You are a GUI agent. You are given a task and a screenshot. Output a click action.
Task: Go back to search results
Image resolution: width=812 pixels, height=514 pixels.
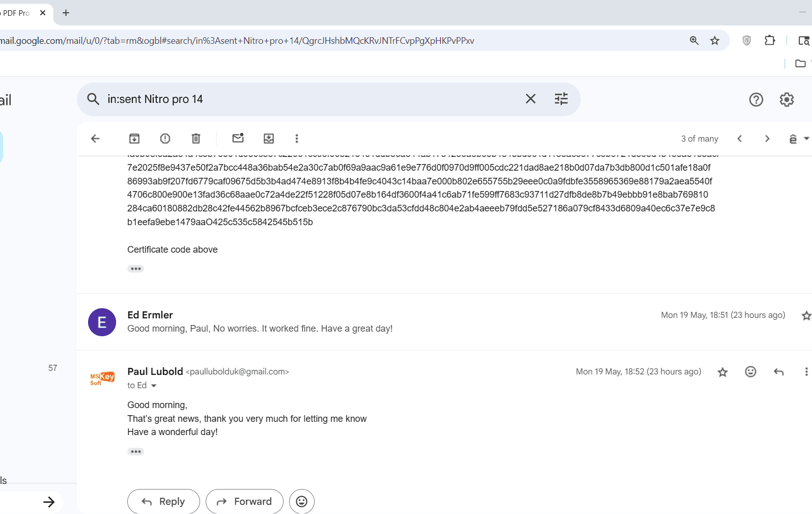point(95,139)
